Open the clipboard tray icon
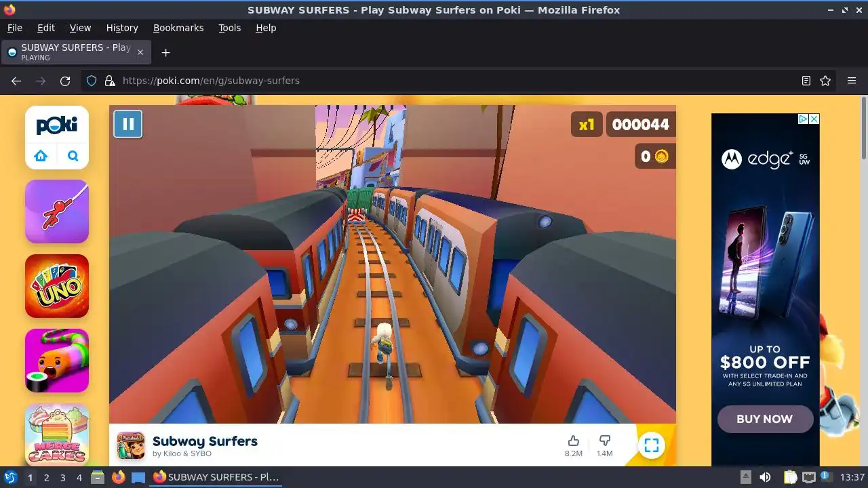868x488 pixels. 790,477
